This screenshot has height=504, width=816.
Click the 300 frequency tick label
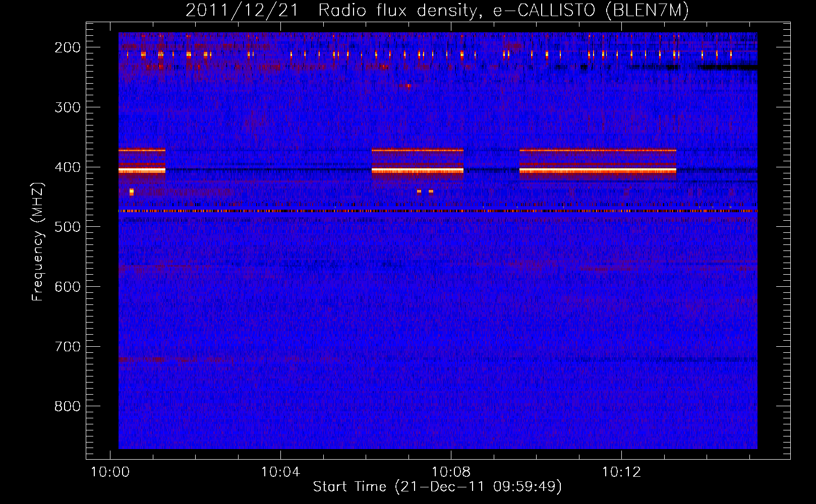tap(68, 107)
